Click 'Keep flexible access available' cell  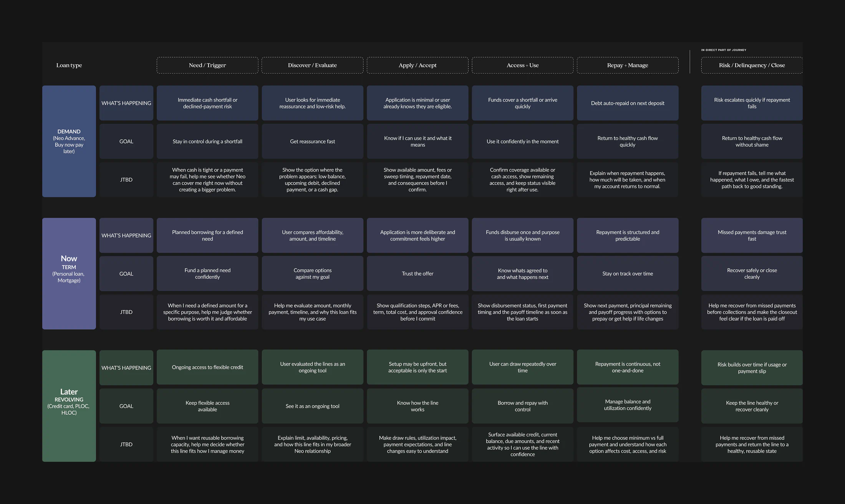tap(207, 406)
